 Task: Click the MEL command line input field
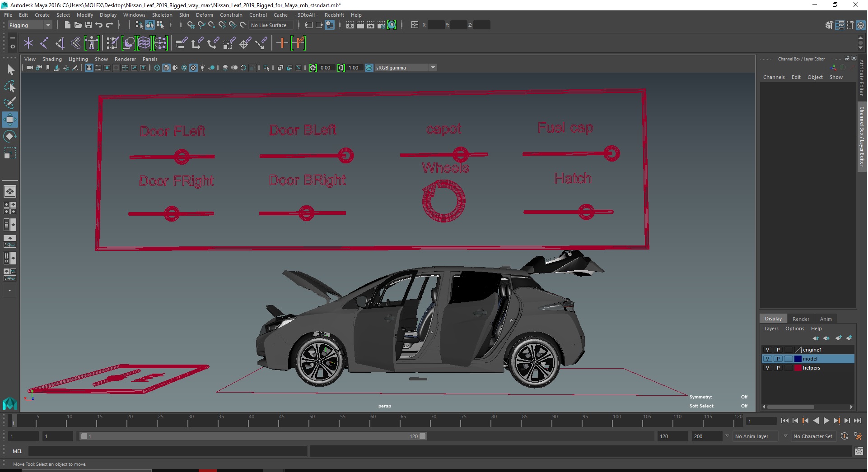click(x=168, y=451)
